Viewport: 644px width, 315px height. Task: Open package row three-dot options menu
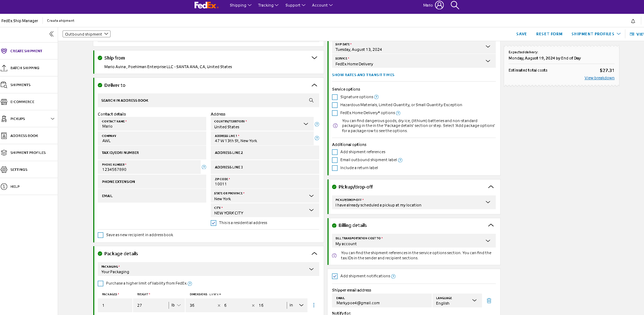click(314, 305)
